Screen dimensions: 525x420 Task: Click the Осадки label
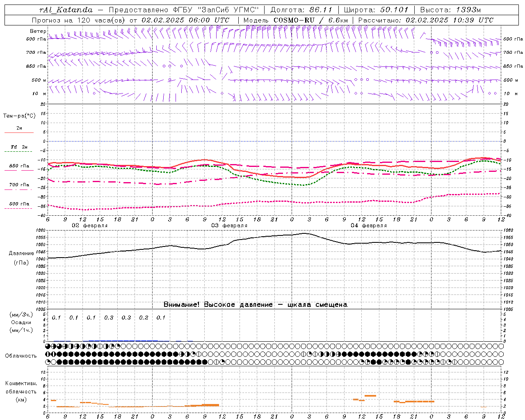click(21, 322)
